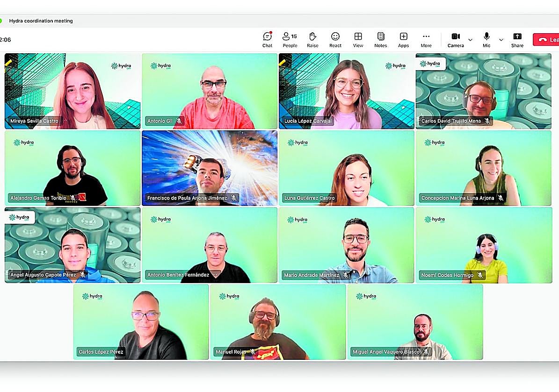Show the People participant list
Viewport: 559px width, 392px height.
[x=290, y=39]
